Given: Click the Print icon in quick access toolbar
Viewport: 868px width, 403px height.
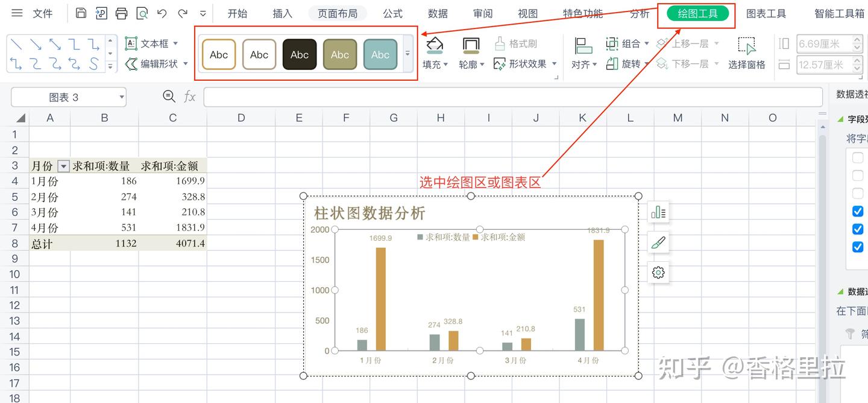Looking at the screenshot, I should point(122,13).
